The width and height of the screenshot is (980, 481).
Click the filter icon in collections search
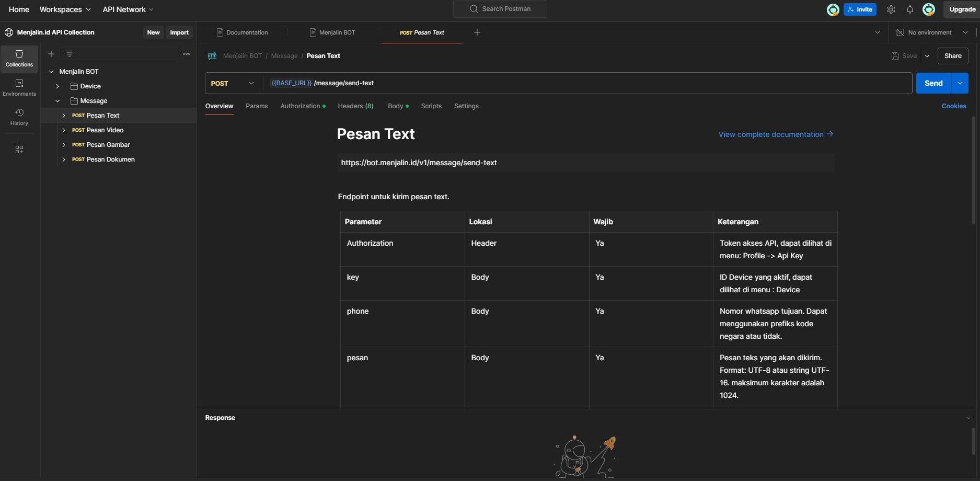tap(70, 54)
